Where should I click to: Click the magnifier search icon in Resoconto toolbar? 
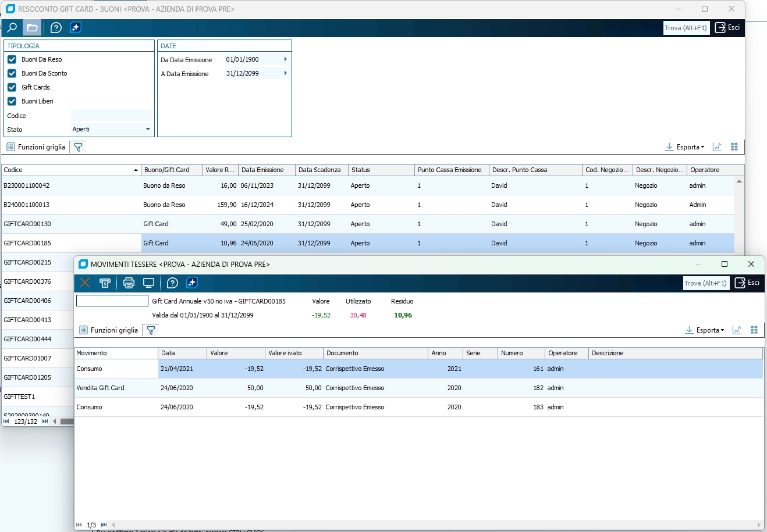point(12,28)
